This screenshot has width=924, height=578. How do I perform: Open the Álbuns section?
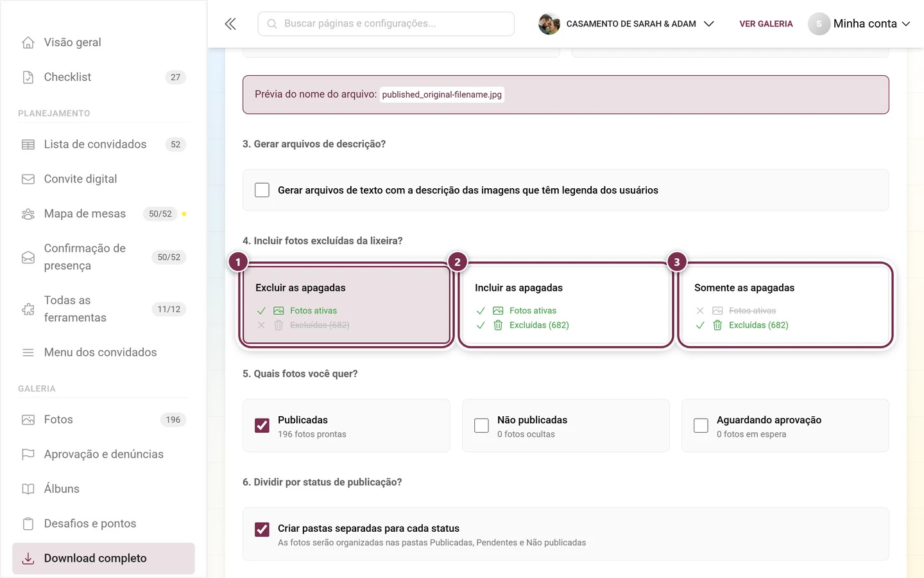point(103,489)
